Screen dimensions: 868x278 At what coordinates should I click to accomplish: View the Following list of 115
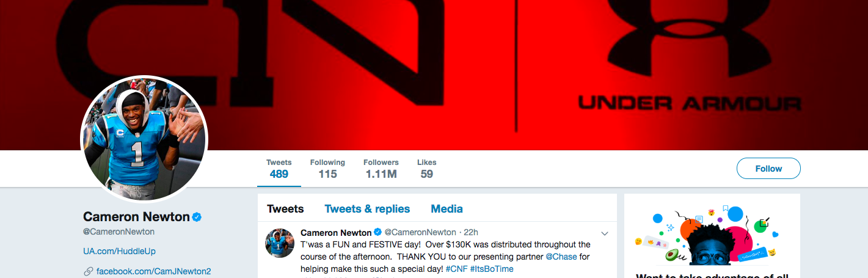tap(327, 169)
